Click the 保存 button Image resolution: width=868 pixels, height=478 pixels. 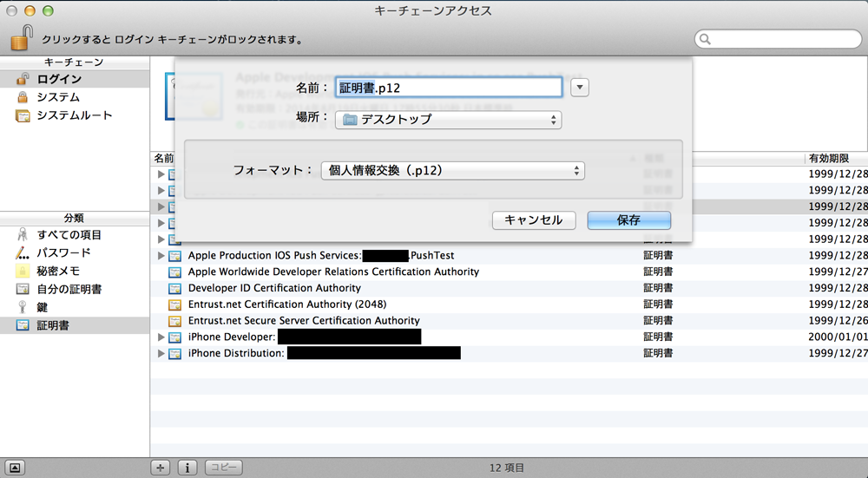tap(628, 220)
